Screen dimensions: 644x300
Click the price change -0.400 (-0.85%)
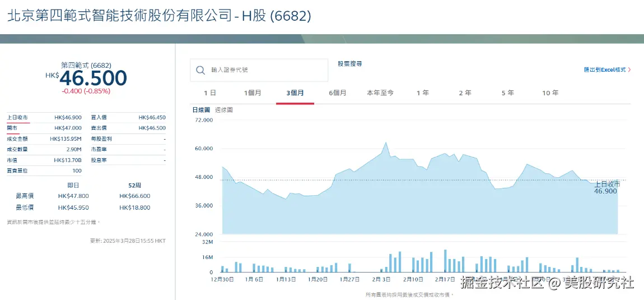click(86, 91)
